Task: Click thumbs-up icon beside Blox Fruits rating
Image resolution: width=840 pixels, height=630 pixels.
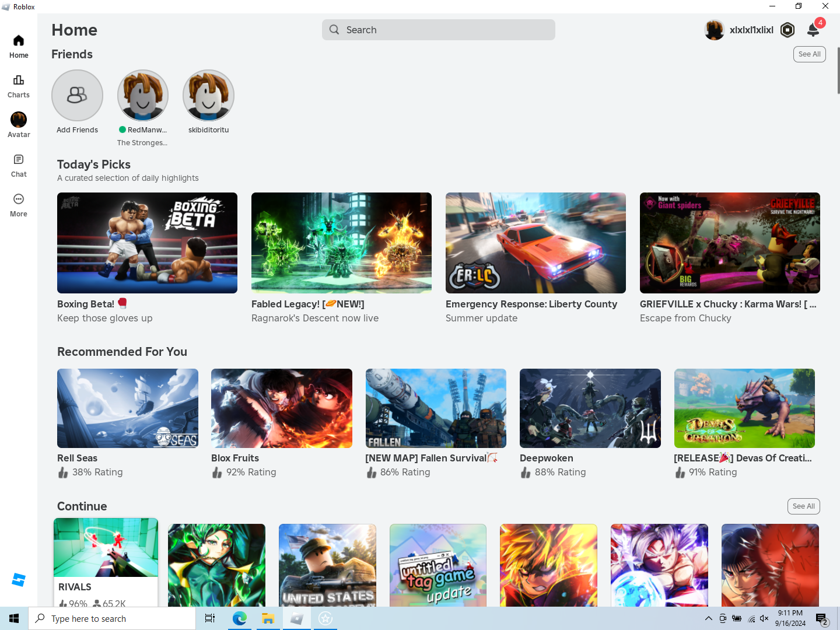Action: point(217,472)
